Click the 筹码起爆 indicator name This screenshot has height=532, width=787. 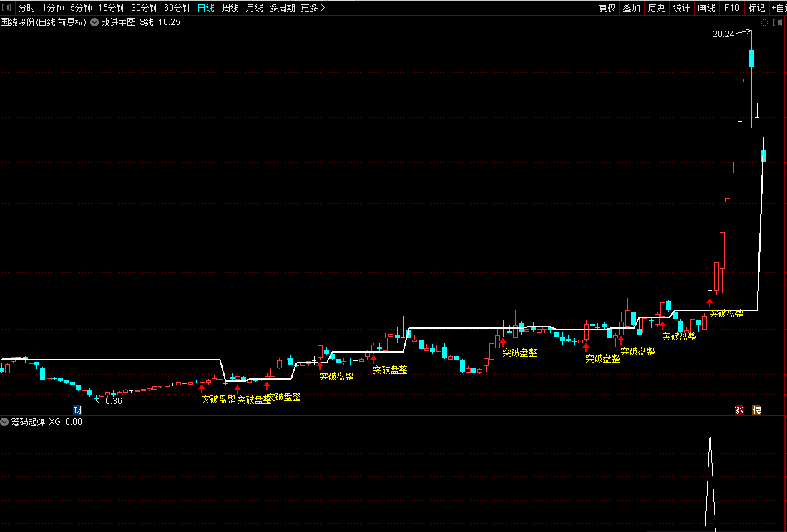28,422
